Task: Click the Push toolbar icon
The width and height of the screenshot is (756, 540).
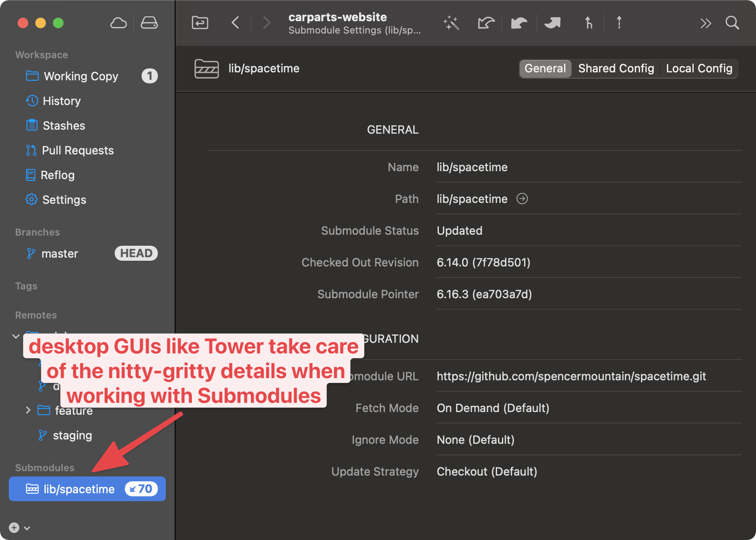Action: (x=553, y=23)
